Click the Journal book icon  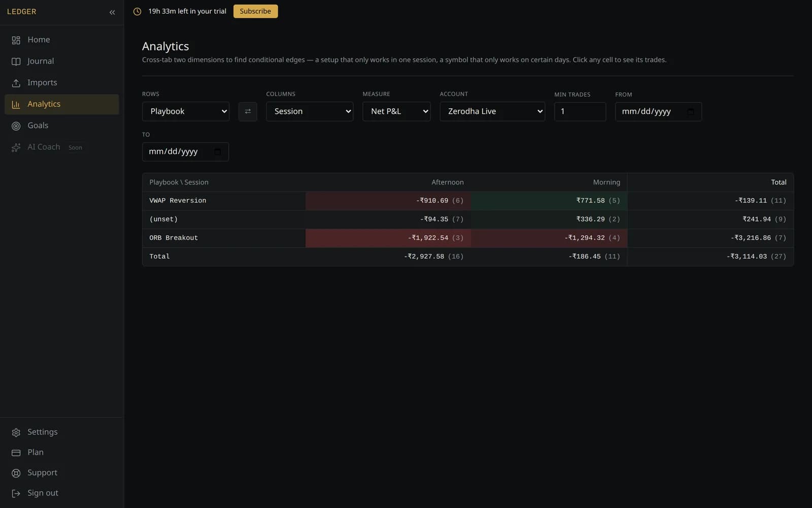(16, 61)
